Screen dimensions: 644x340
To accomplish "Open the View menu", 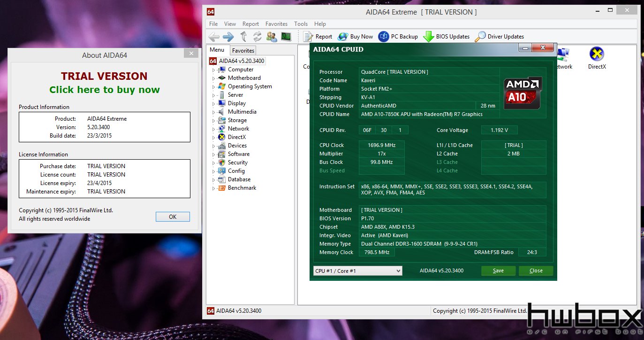I will (230, 24).
